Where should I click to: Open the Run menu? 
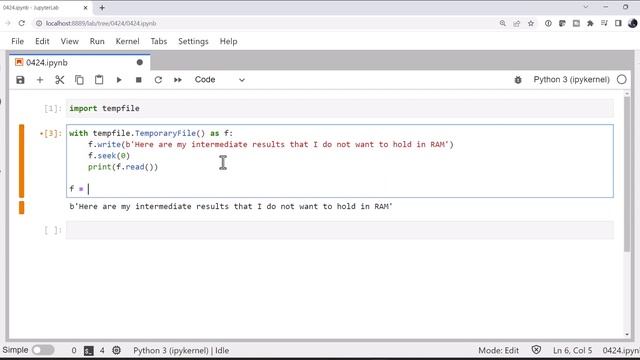coord(97,41)
